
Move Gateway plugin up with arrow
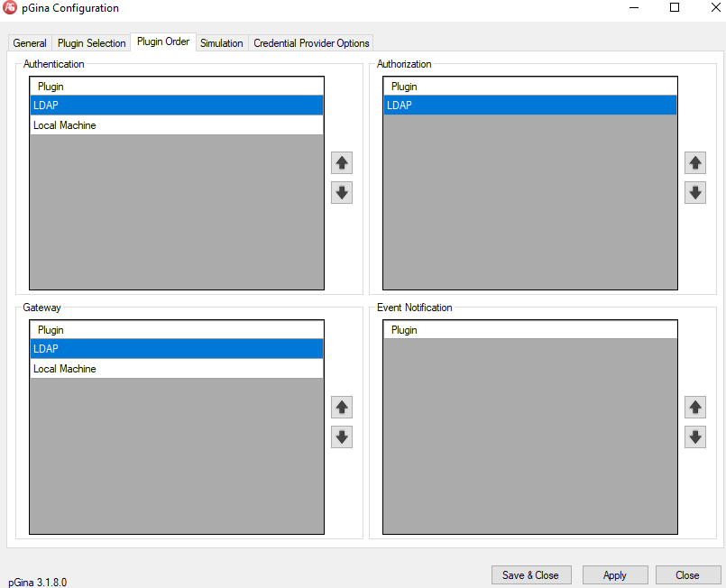[342, 407]
